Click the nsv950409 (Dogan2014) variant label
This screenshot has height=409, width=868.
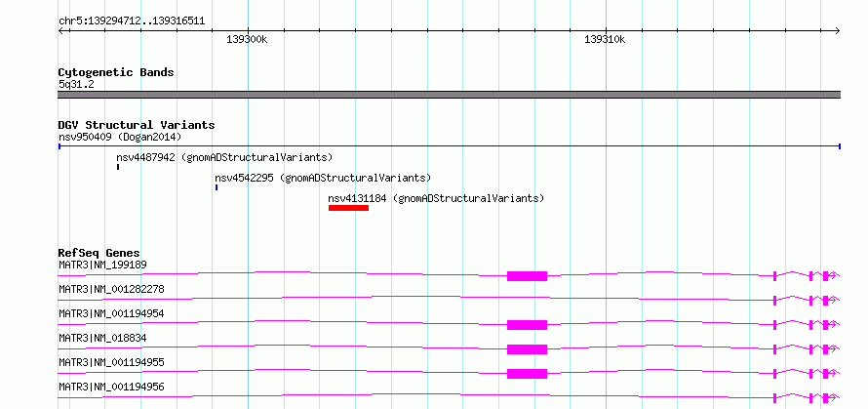click(120, 137)
